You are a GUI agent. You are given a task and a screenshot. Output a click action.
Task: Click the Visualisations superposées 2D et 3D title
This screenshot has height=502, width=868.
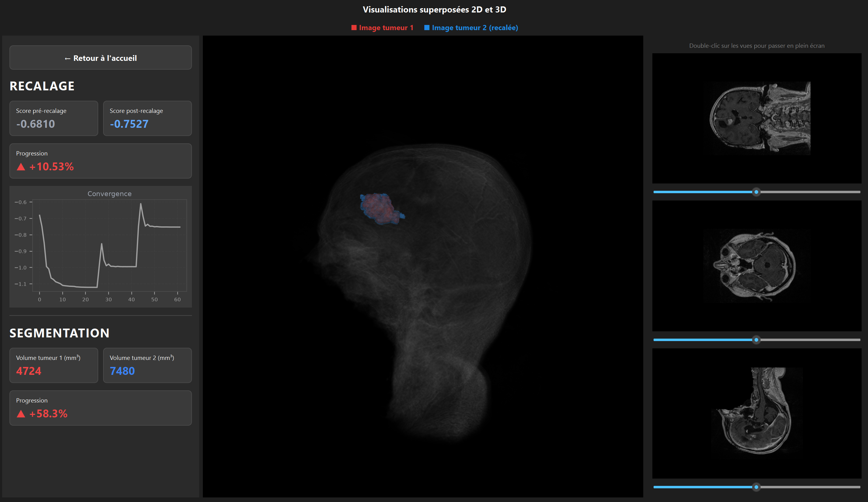[434, 9]
